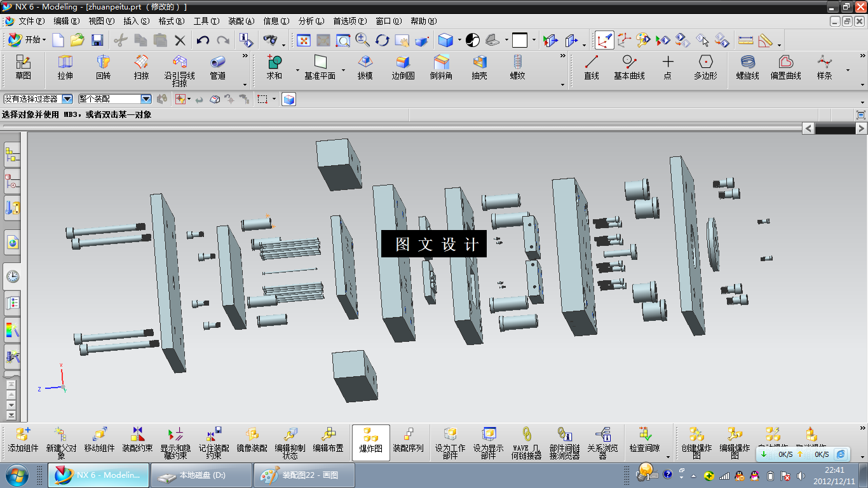
Task: Open the background color dropdown arrow
Action: tap(534, 40)
